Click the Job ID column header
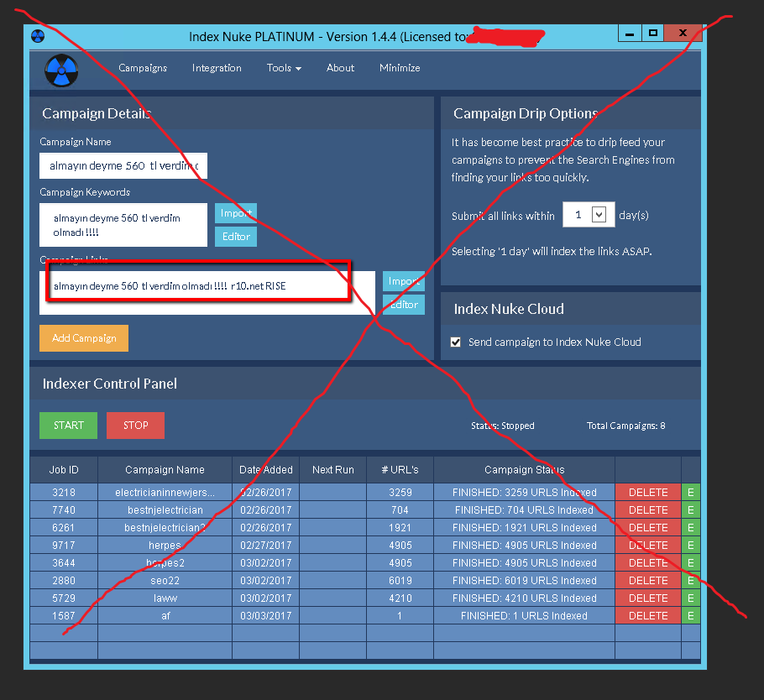Image resolution: width=764 pixels, height=700 pixels. [64, 469]
